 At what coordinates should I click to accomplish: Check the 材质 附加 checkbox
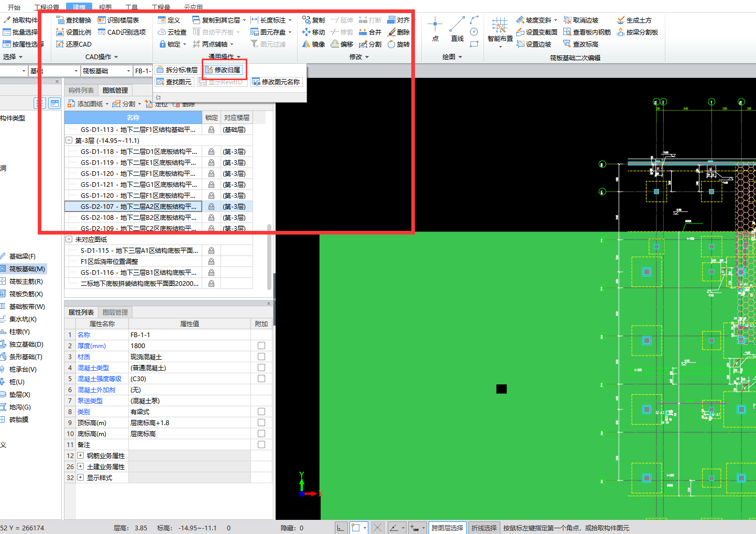(261, 357)
